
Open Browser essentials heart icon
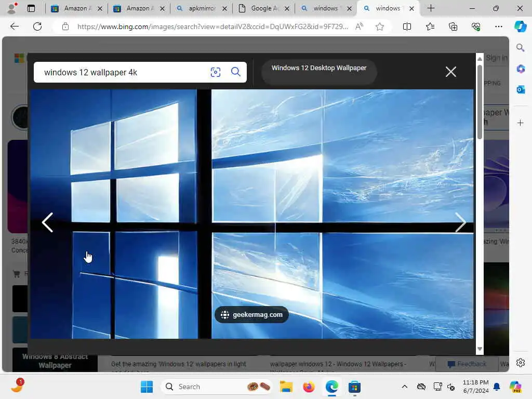pos(476,26)
